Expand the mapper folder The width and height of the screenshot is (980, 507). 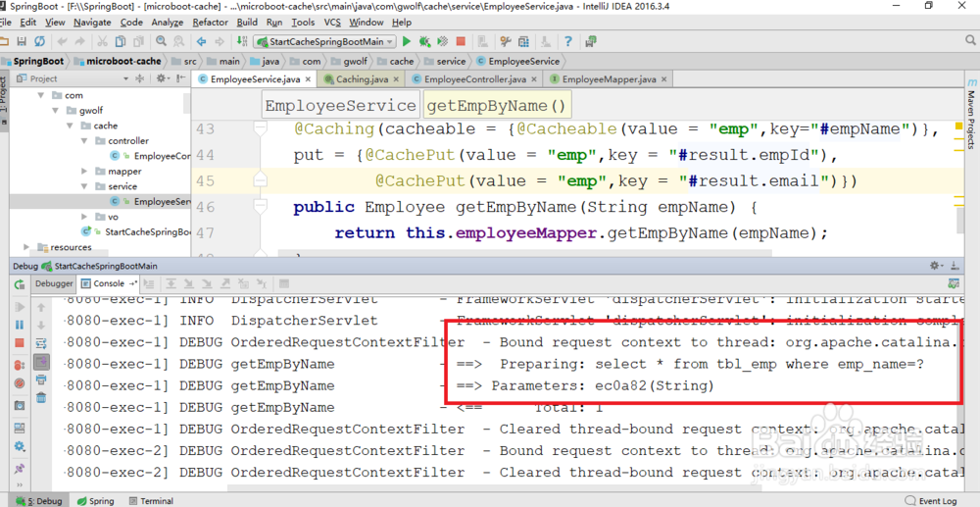tap(84, 172)
